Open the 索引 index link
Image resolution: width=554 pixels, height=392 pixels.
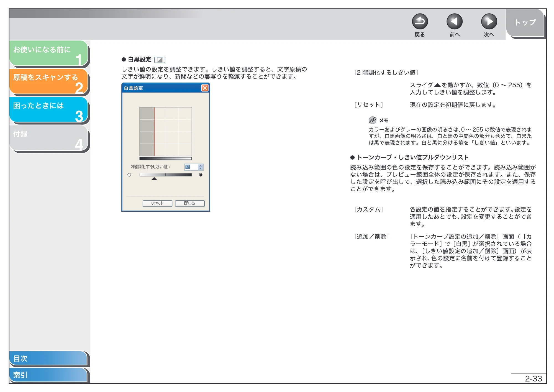coord(48,375)
